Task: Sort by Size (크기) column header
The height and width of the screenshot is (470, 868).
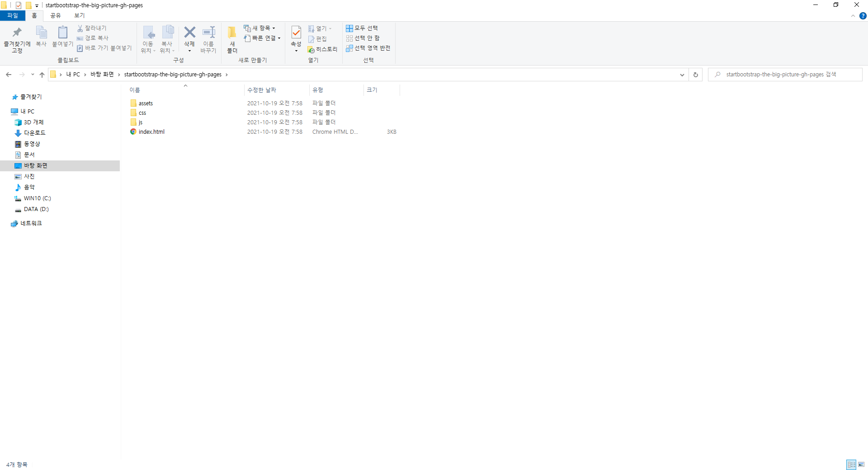Action: 382,90
